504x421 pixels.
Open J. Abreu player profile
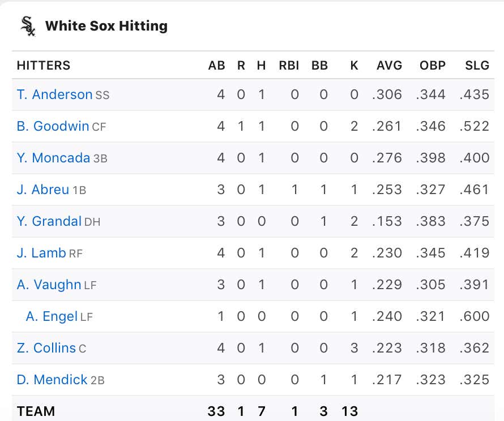(x=42, y=190)
